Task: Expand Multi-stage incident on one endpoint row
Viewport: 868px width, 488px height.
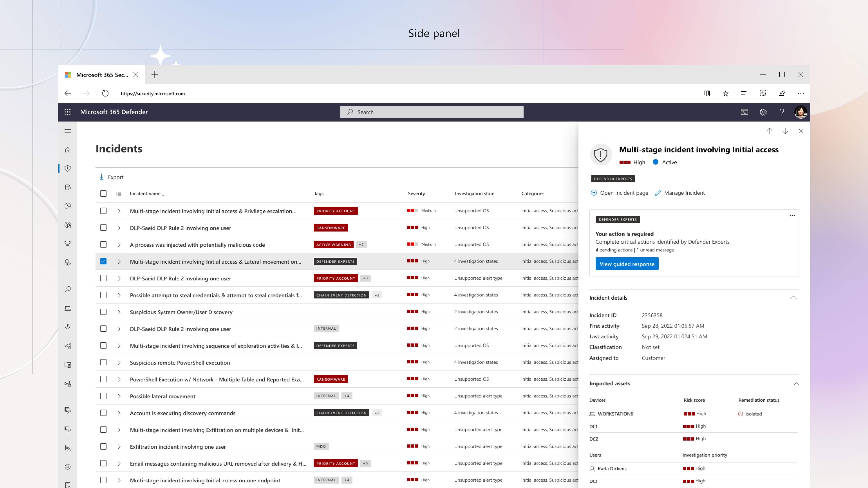Action: tap(119, 481)
